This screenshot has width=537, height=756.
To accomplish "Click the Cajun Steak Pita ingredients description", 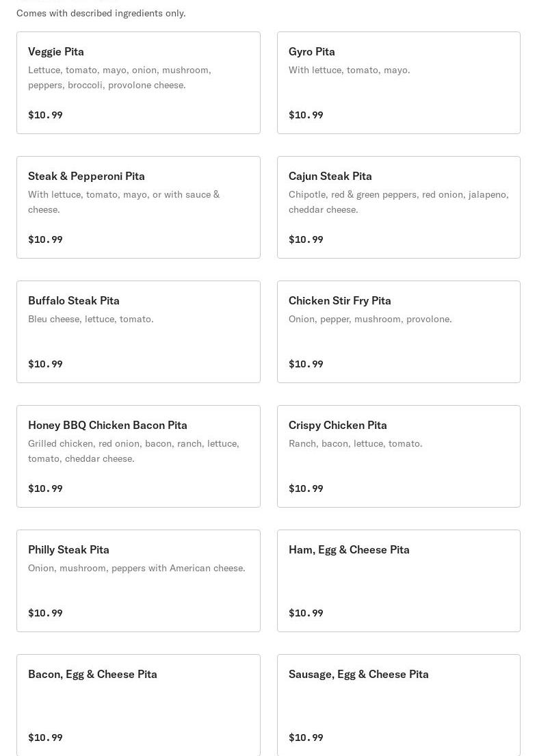I will coord(398,202).
